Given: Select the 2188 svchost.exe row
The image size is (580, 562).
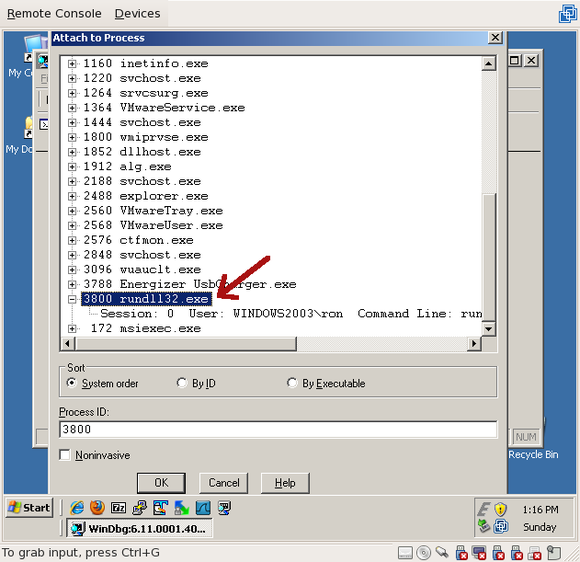Looking at the screenshot, I should tap(142, 181).
